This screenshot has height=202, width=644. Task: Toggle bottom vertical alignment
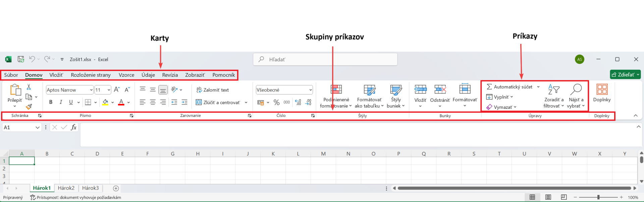click(x=163, y=90)
